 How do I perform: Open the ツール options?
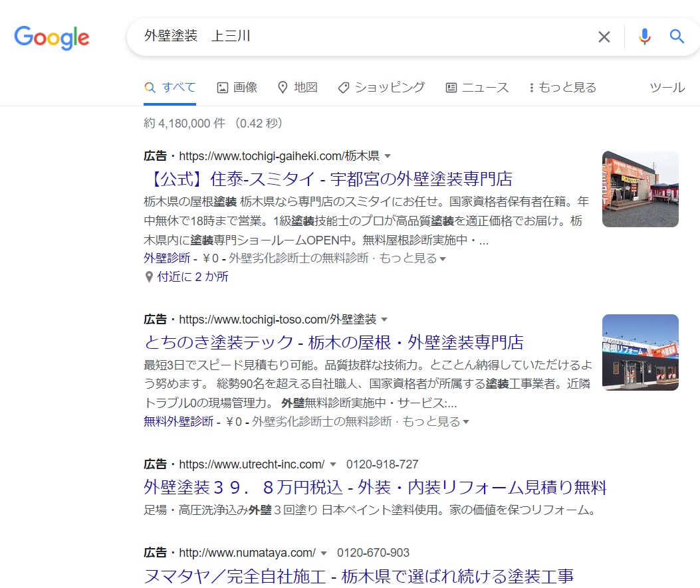pos(667,88)
